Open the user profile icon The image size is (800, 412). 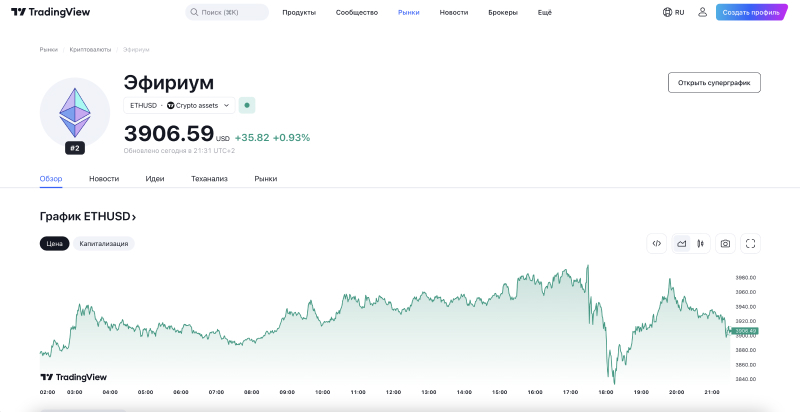(703, 12)
